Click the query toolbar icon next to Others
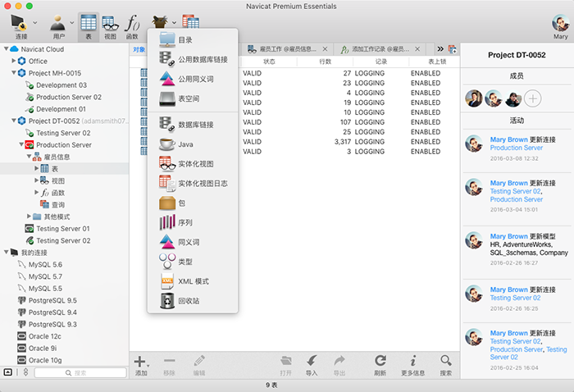 click(x=191, y=21)
